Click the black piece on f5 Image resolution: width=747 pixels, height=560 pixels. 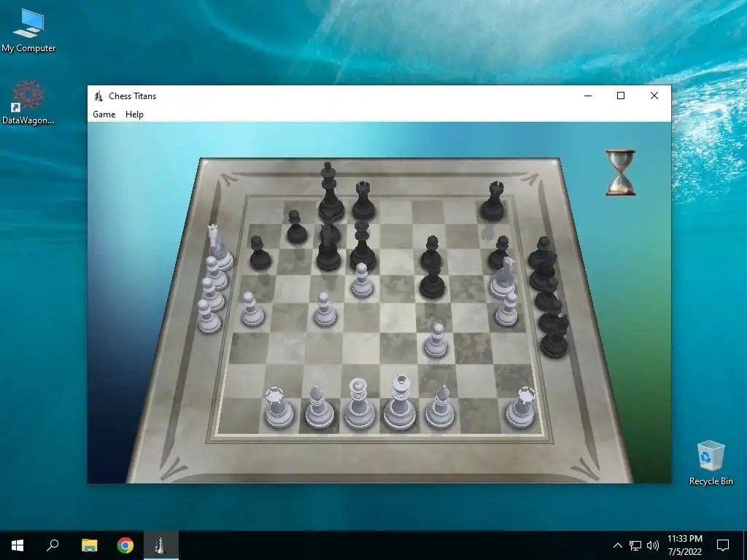[x=432, y=281]
